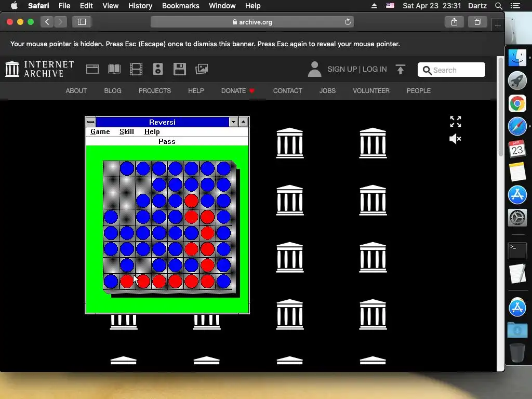Open Safari's Bookmarks menu
This screenshot has width=532, height=399.
coord(180,6)
